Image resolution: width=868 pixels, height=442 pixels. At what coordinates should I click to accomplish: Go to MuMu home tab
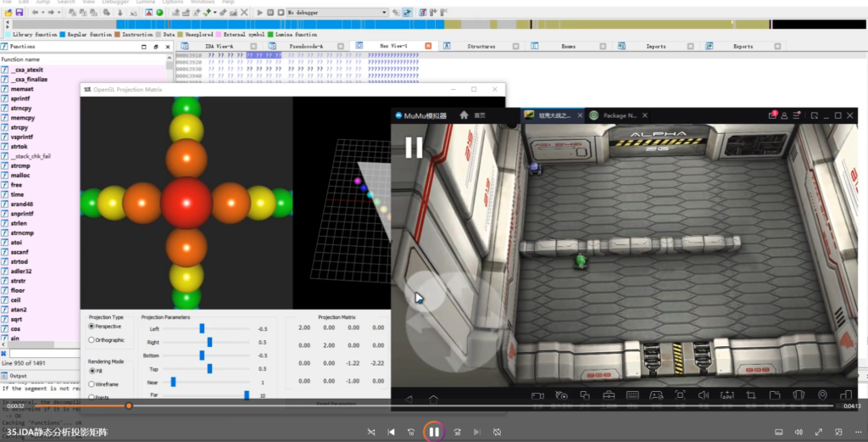472,115
